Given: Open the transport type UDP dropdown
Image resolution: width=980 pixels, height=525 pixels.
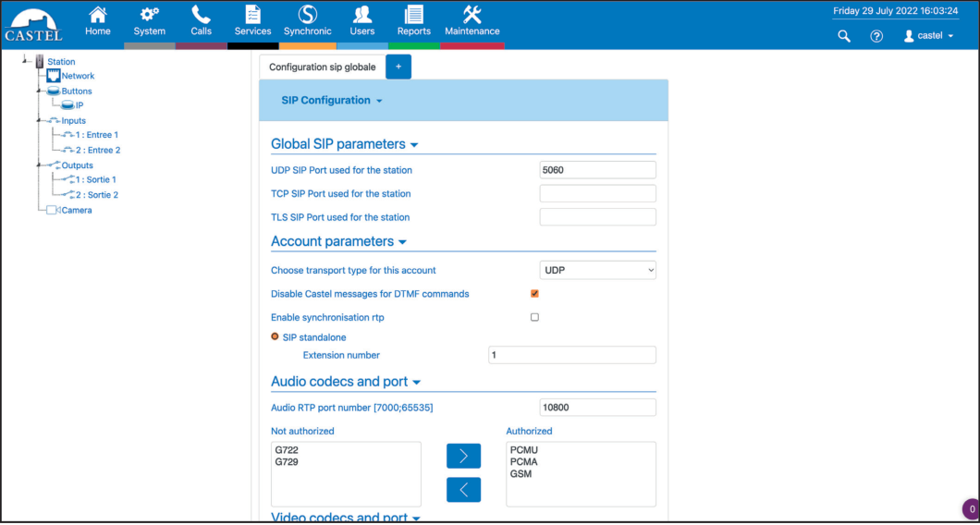Looking at the screenshot, I should click(x=597, y=270).
